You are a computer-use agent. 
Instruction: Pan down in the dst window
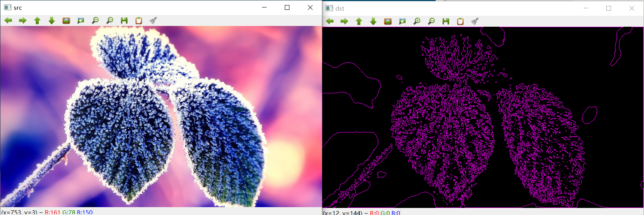373,21
